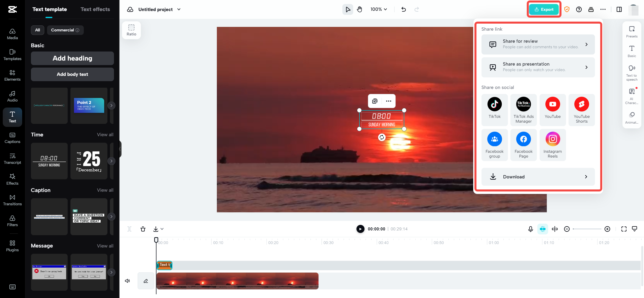Click the undo arrow
Screen dimensions: 644x298
pyautogui.click(x=404, y=10)
